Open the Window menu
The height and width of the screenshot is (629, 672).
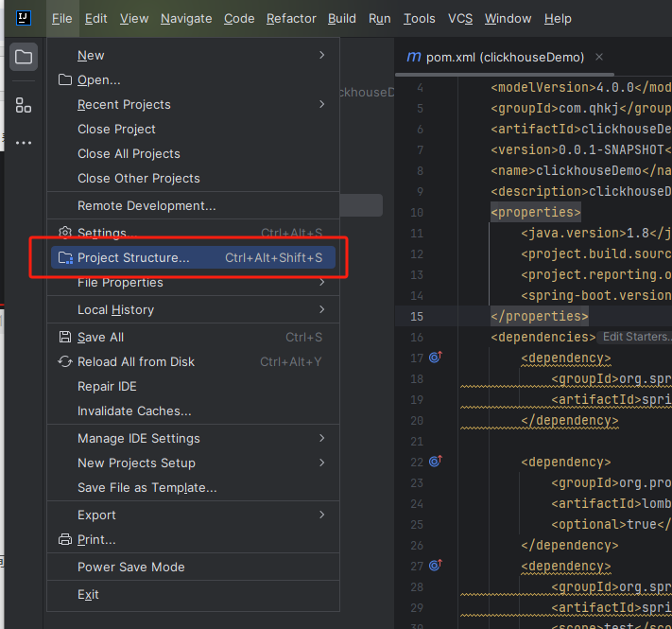click(508, 18)
